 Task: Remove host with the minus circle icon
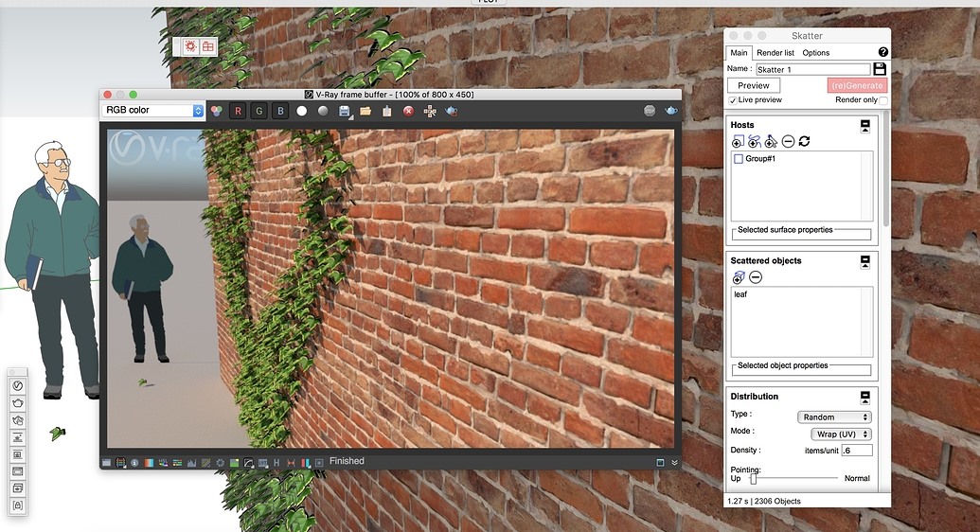[788, 141]
